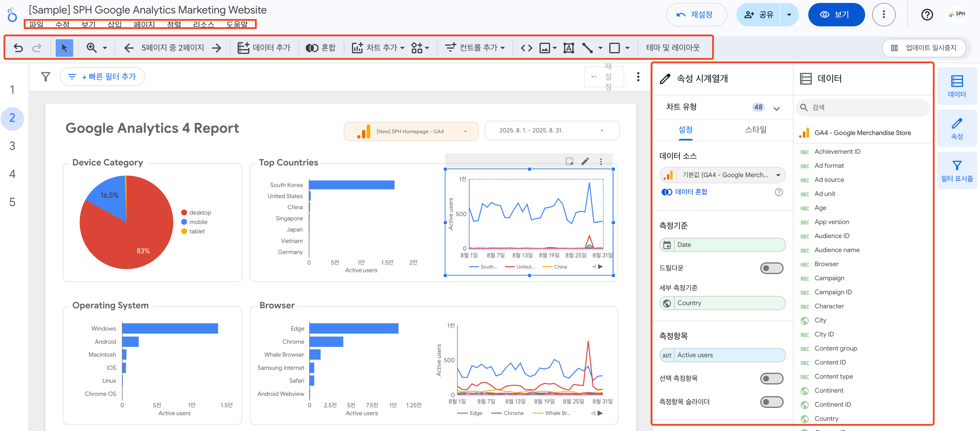The height and width of the screenshot is (431, 980).
Task: Click the 데이터 추가 icon
Action: coord(244,47)
